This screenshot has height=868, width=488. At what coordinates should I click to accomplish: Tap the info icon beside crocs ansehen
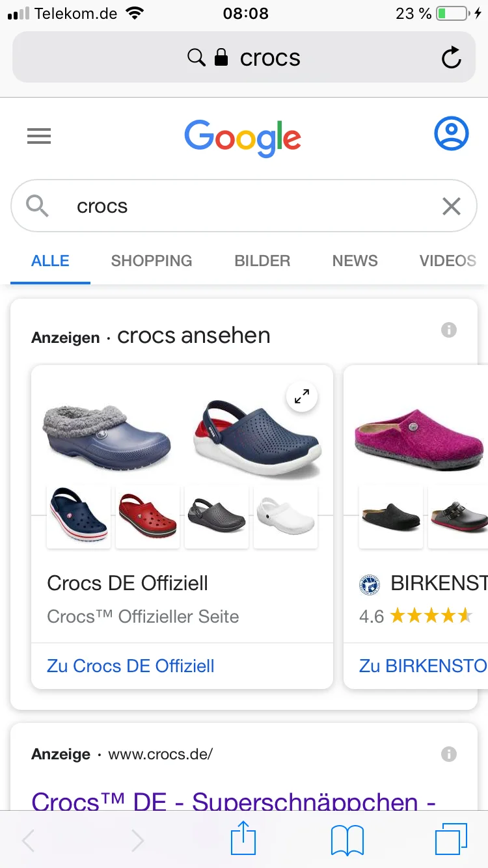coord(449,330)
